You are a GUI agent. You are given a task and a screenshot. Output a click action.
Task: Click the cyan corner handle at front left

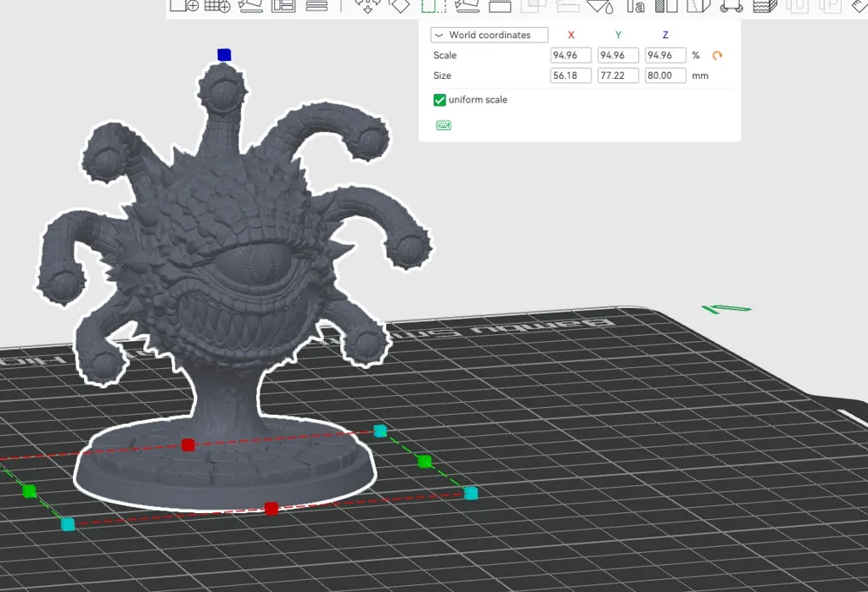[x=68, y=524]
